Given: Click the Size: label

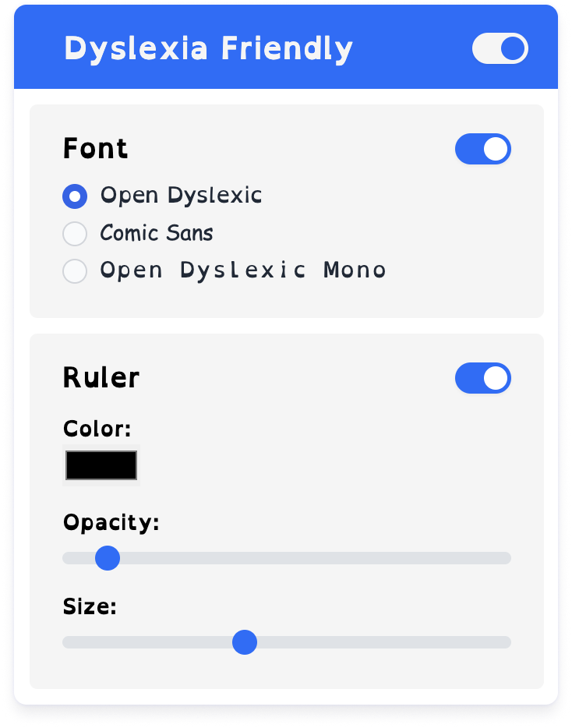Looking at the screenshot, I should tap(90, 606).
